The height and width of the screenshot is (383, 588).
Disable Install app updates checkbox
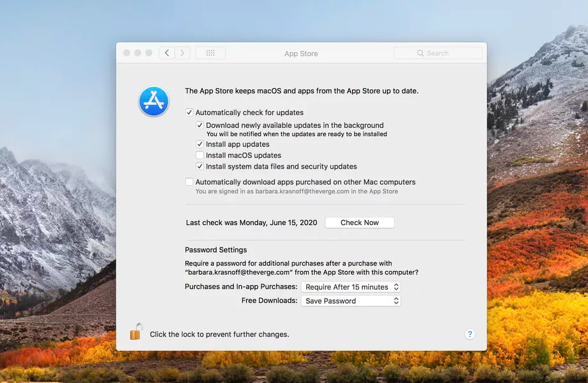tap(200, 144)
